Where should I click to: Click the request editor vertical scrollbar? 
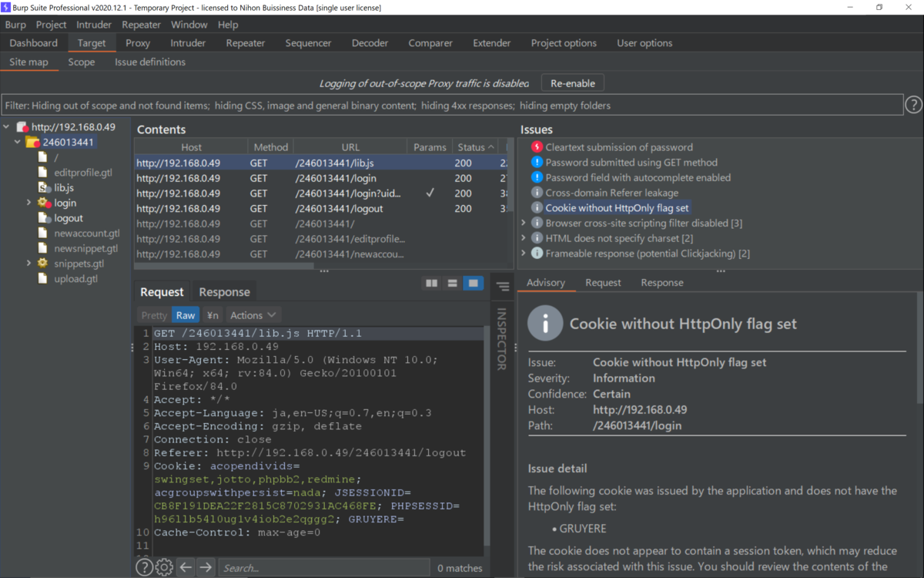pyautogui.click(x=487, y=435)
